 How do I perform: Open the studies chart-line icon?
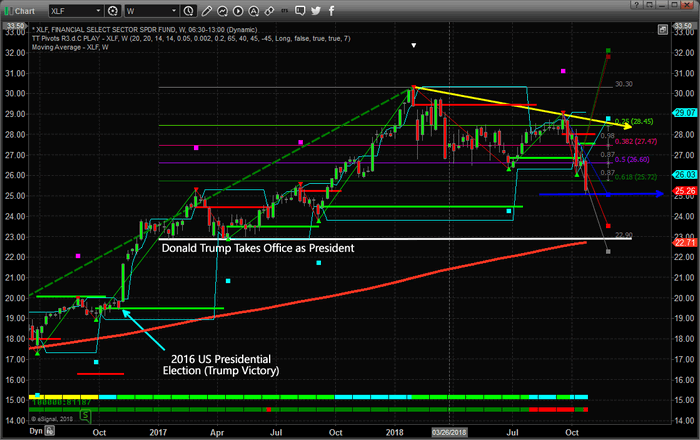pos(222,11)
